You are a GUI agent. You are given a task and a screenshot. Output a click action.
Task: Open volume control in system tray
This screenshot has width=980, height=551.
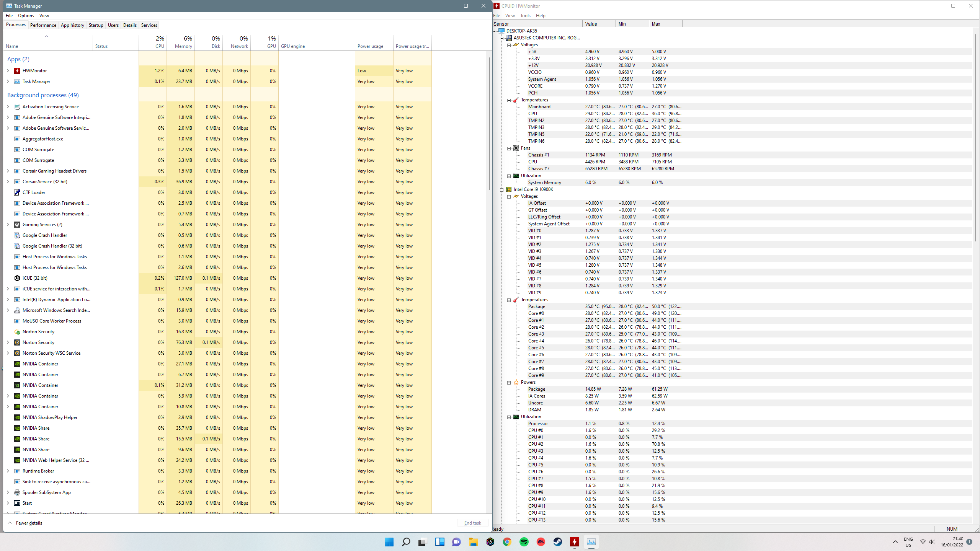tap(932, 542)
